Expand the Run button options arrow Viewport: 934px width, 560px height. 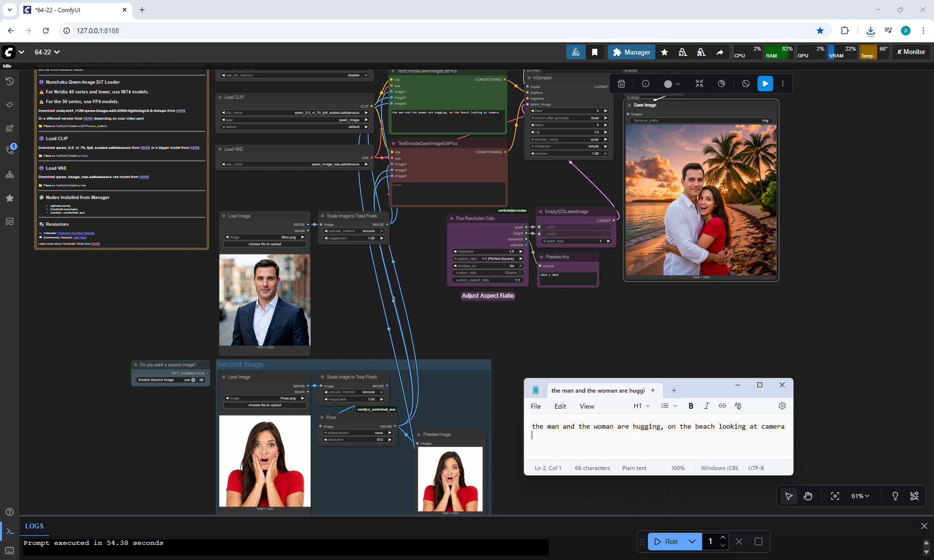point(692,542)
